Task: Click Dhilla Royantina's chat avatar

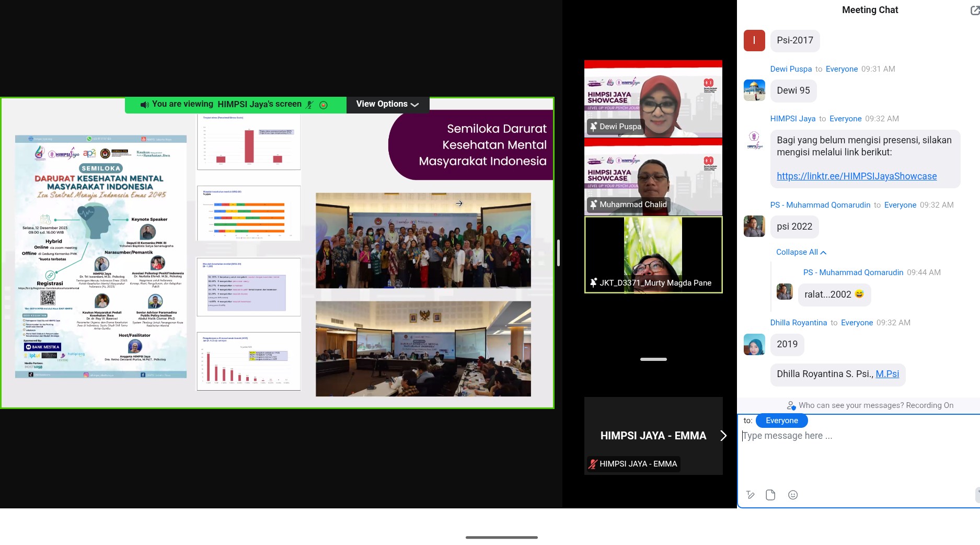Action: tap(754, 344)
